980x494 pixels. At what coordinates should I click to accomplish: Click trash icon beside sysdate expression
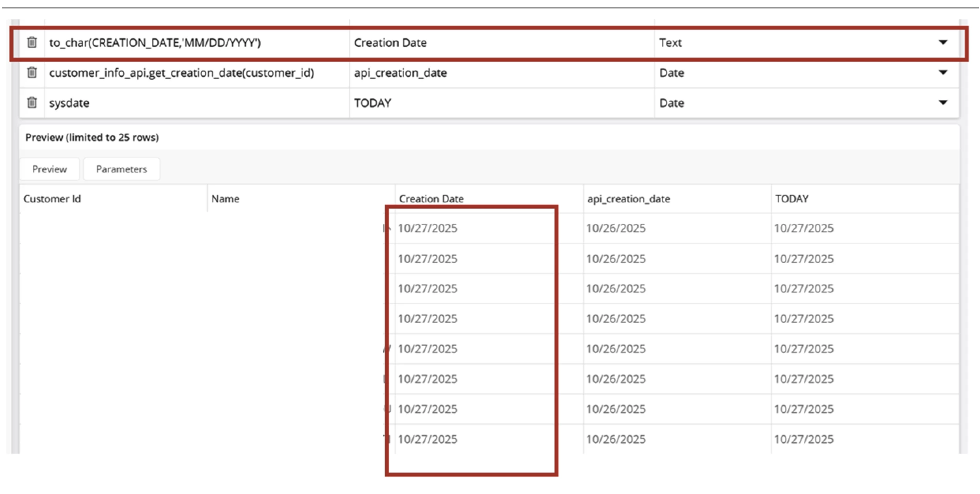tap(32, 103)
